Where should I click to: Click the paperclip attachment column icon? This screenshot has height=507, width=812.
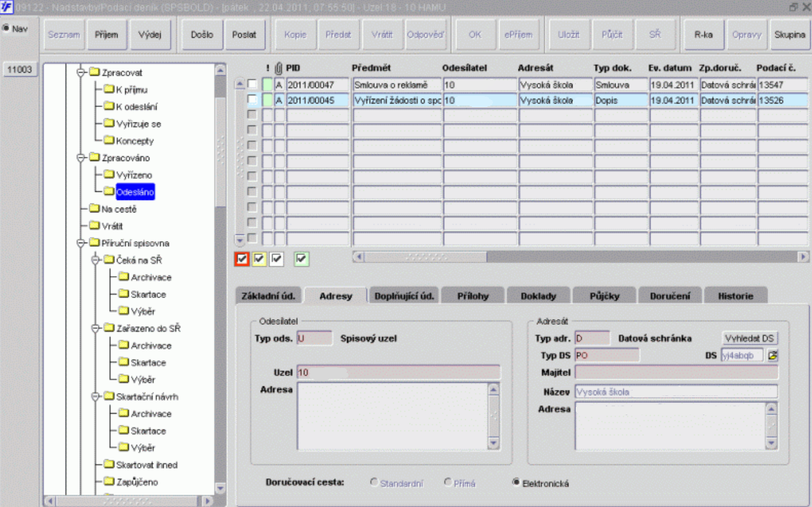click(x=279, y=68)
